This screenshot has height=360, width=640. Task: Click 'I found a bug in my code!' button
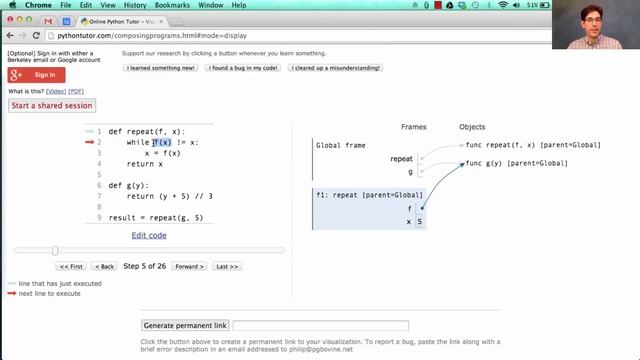point(243,68)
